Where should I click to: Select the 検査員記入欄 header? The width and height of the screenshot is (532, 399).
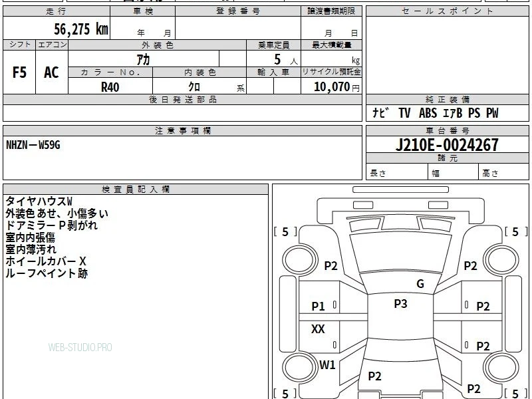136,190
